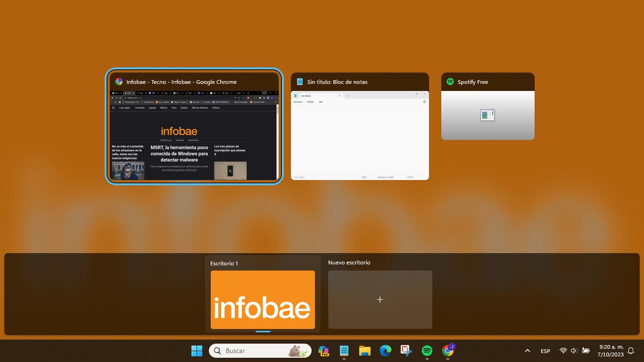Open Notepad from the taskbar
644x362 pixels.
(344, 351)
